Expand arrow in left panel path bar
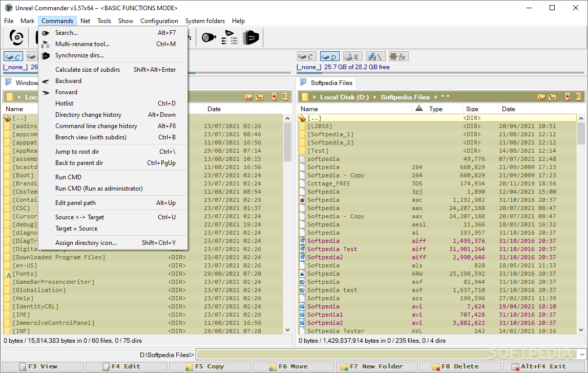The image size is (588, 373). (x=19, y=97)
